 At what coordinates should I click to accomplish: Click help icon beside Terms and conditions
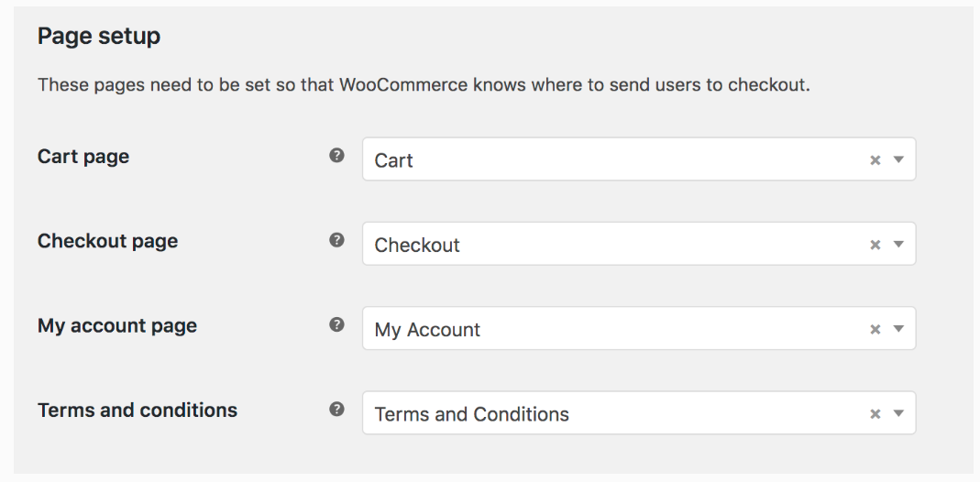coord(336,410)
